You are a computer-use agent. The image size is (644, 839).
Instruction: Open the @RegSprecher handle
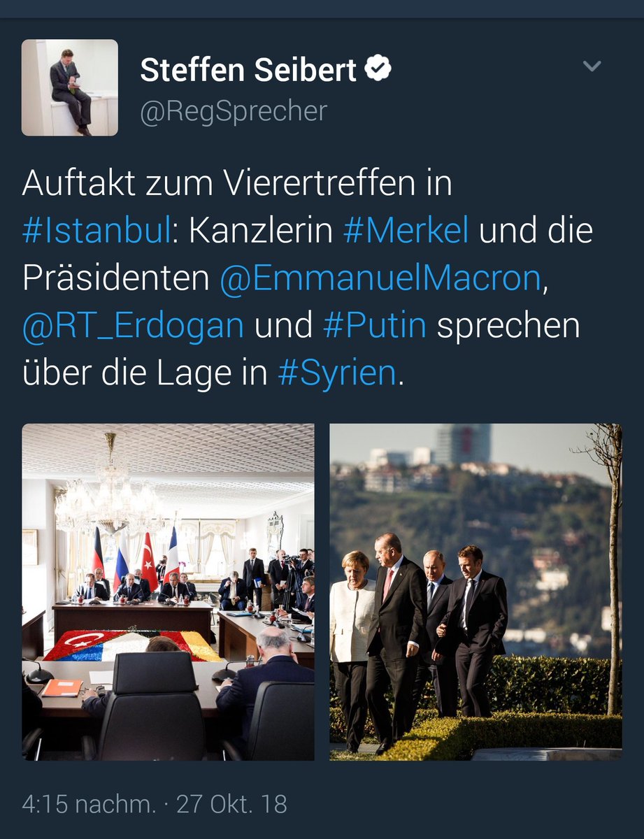234,111
